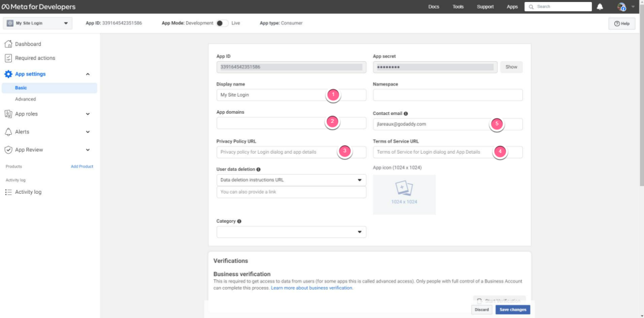
Task: Open the Support menu
Action: tap(485, 7)
